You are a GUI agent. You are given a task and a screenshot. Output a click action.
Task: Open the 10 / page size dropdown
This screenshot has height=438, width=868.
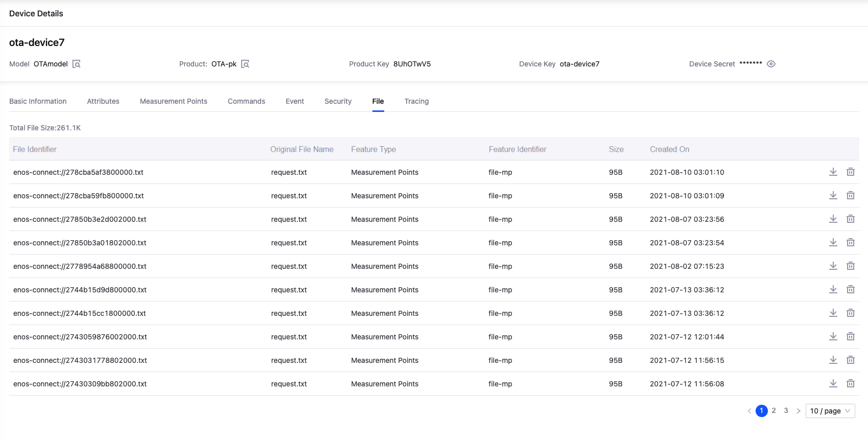pyautogui.click(x=830, y=411)
